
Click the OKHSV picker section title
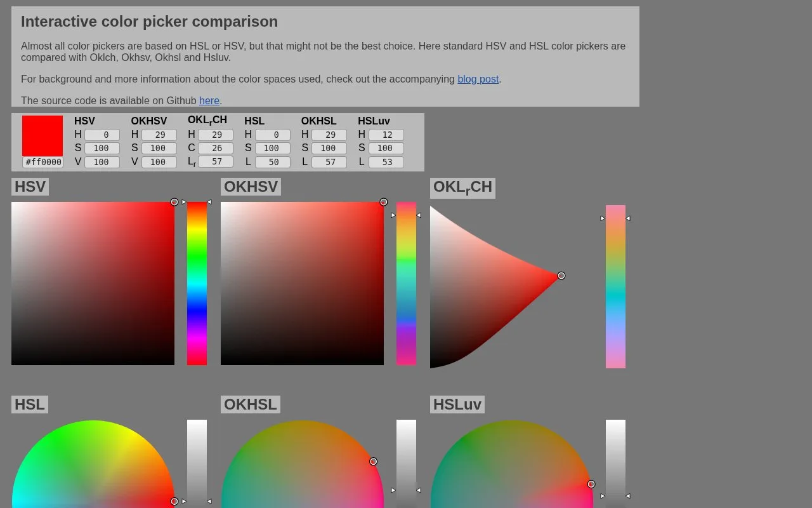[x=251, y=187]
